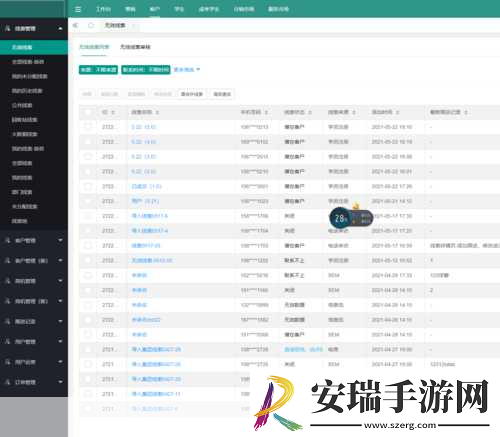This screenshot has height=437, width=500.
Task: Click the icon of the seventh collapsed sidebar section
Action: (x=7, y=362)
